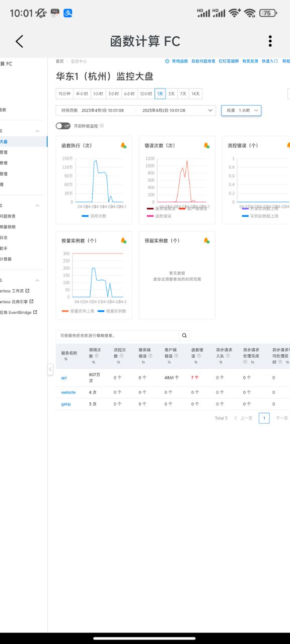This screenshot has height=644, width=290.
Task: Collapse sidebar using the side handle arrow
Action: 50,370
